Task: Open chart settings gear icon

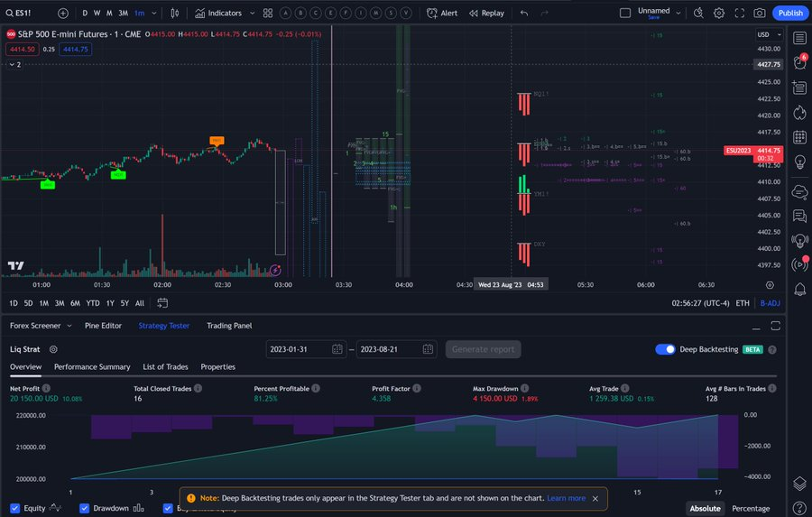Action: [x=719, y=13]
